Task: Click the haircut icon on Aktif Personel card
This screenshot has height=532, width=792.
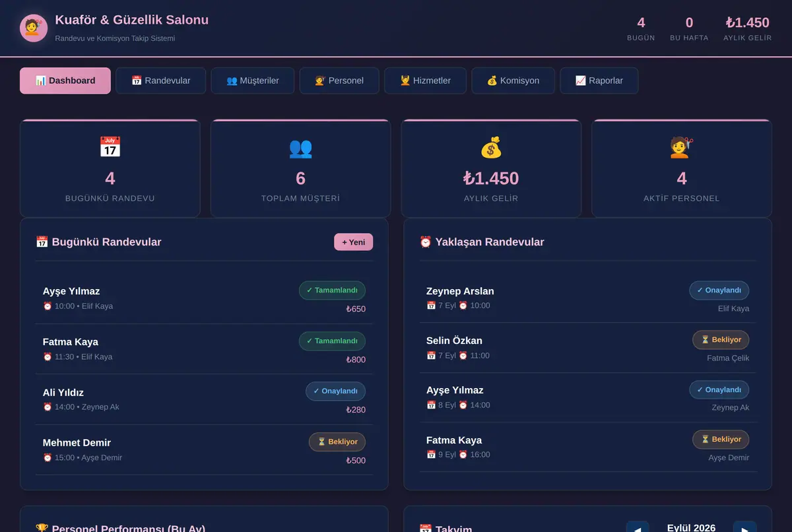Action: [682, 147]
